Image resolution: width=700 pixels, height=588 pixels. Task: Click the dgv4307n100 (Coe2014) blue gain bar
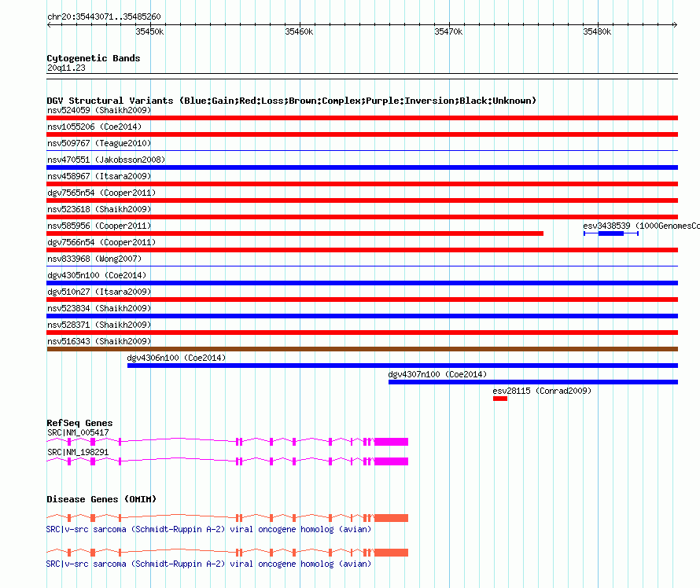pyautogui.click(x=533, y=382)
